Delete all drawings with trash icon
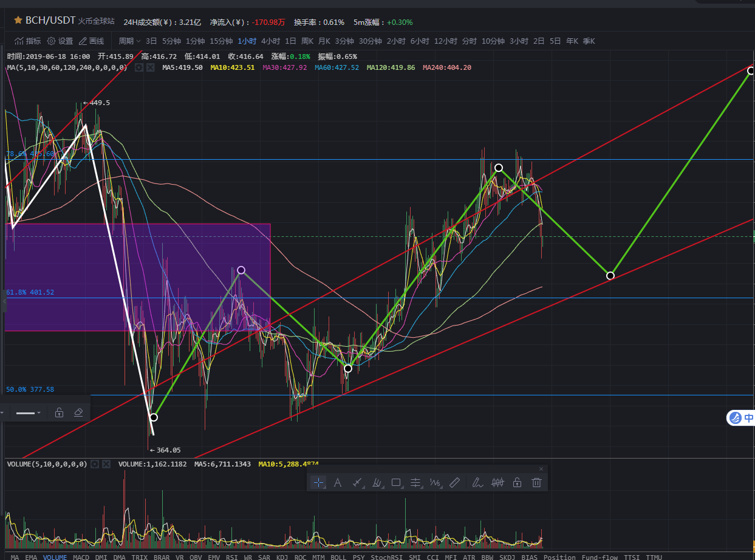This screenshot has width=755, height=560. 536,483
